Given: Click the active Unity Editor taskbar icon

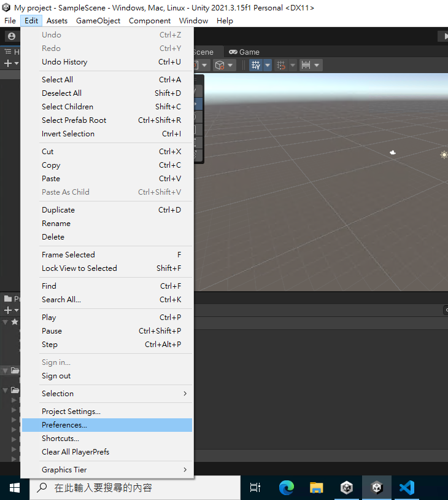Looking at the screenshot, I should 377,488.
